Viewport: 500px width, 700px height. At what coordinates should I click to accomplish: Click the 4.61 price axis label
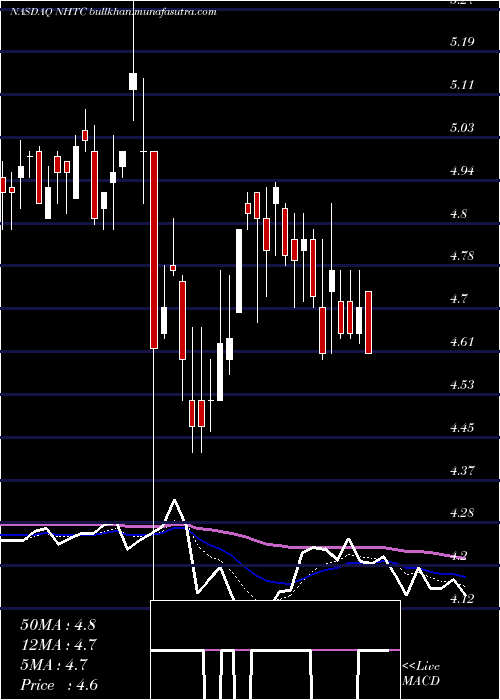[462, 342]
